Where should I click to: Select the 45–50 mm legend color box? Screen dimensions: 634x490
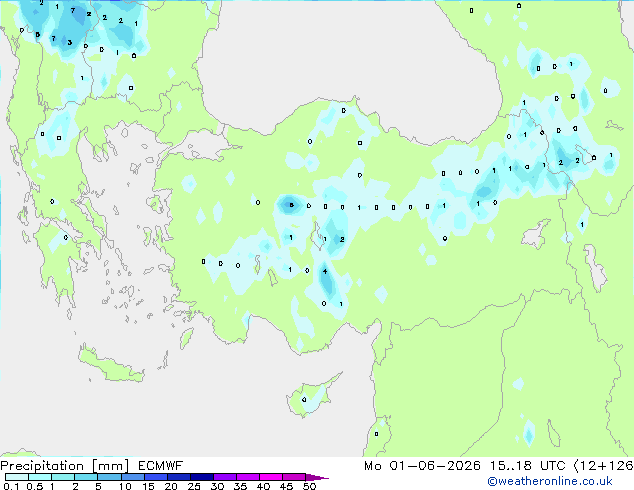tap(294, 477)
